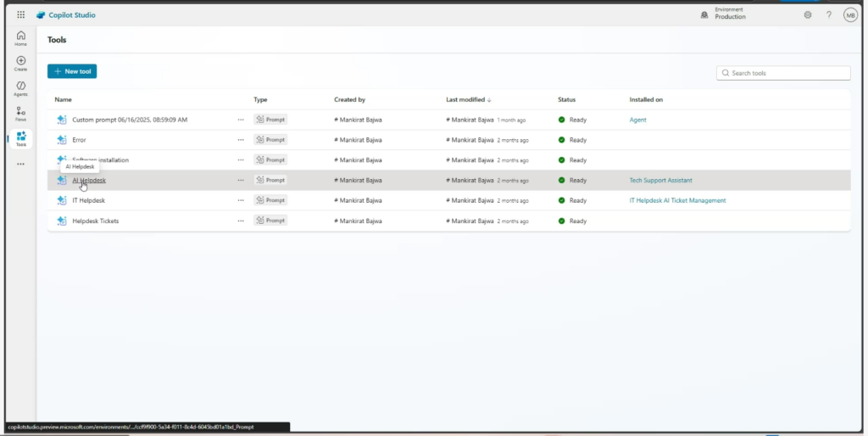
Task: Open the app launcher waffle icon
Action: click(20, 15)
